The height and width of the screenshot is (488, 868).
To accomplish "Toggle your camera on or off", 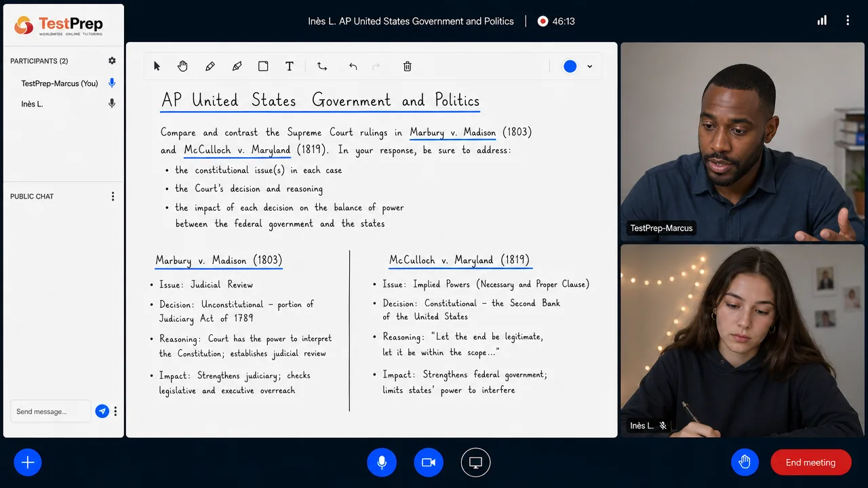I will [x=429, y=463].
